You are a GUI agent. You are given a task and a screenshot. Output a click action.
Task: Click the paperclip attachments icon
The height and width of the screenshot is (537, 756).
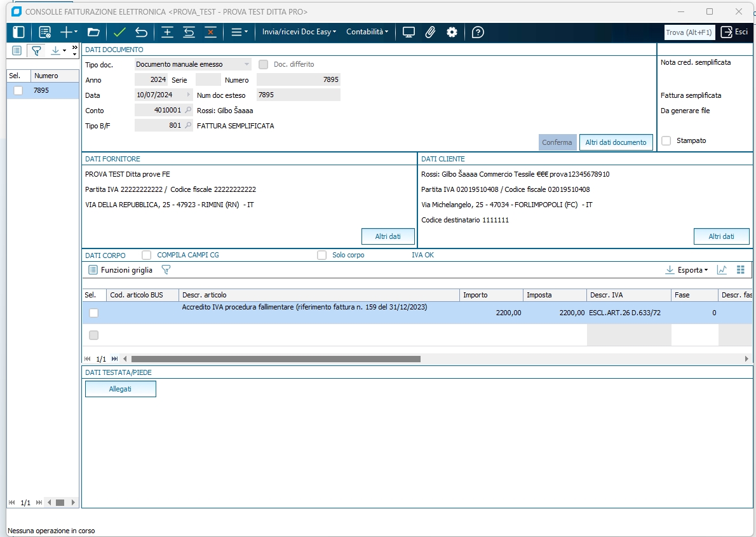click(430, 32)
